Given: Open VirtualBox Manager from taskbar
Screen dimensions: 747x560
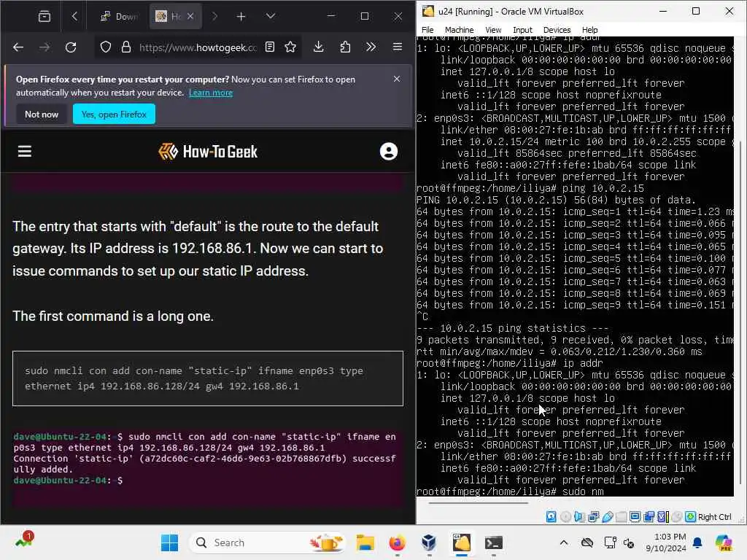Looking at the screenshot, I should 429,542.
